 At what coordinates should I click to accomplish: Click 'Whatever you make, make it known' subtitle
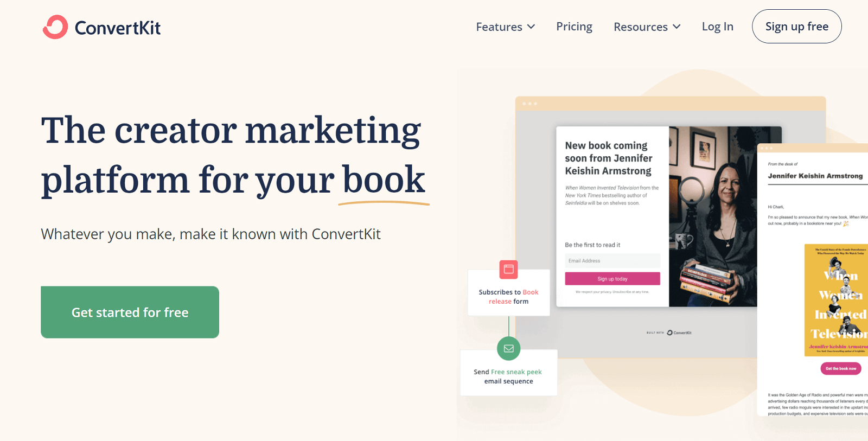(210, 234)
